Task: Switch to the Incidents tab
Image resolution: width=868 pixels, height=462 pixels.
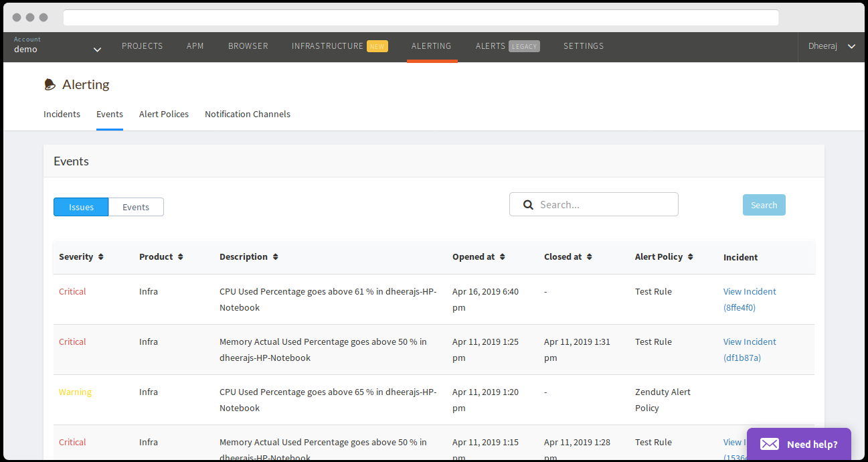Action: 62,114
